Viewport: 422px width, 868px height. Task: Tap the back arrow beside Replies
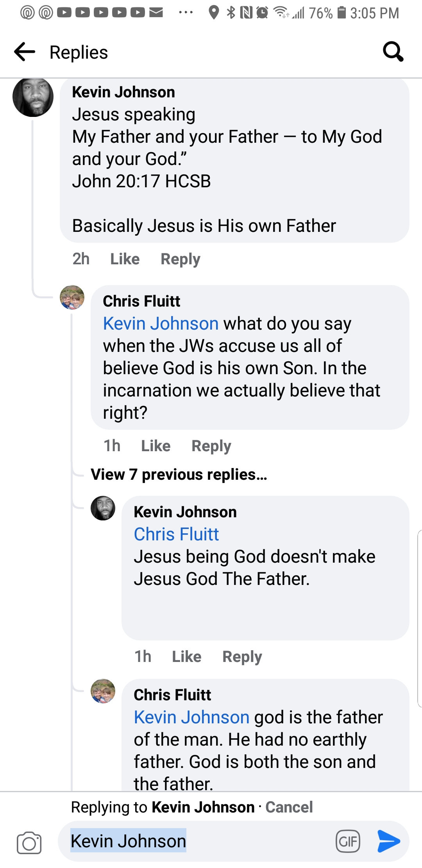tap(24, 52)
